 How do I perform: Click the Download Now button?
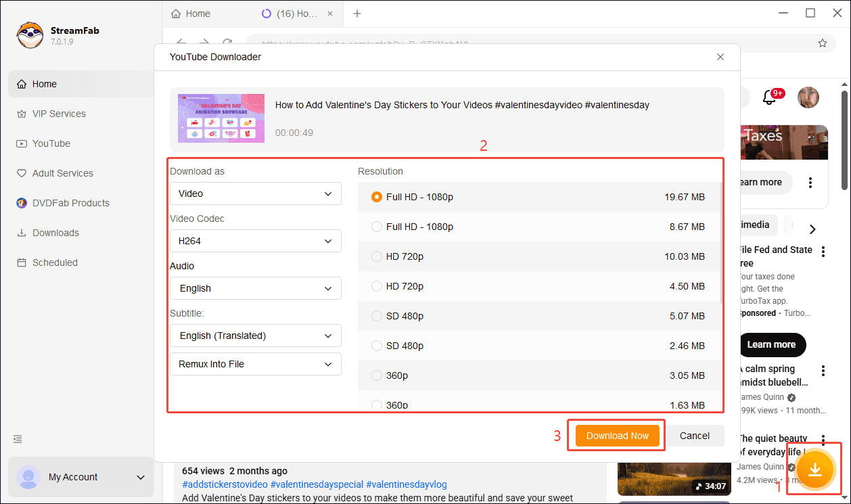(x=616, y=436)
